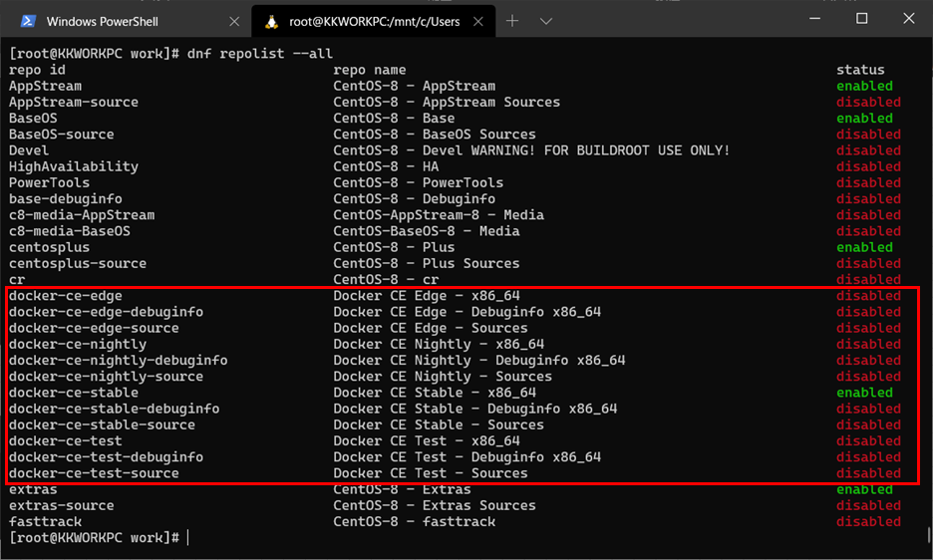Click the 'docker-ce-stable-source' repo id
This screenshot has width=933, height=560.
click(x=102, y=424)
